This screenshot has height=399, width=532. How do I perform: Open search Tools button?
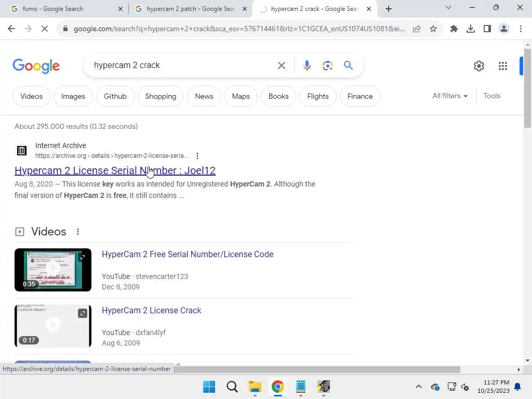pyautogui.click(x=491, y=96)
